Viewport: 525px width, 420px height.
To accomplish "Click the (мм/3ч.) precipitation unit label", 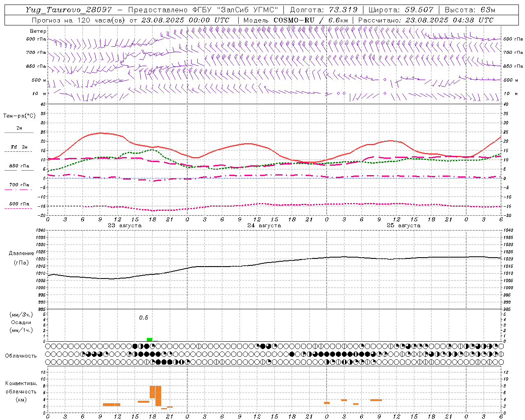I will (21, 315).
